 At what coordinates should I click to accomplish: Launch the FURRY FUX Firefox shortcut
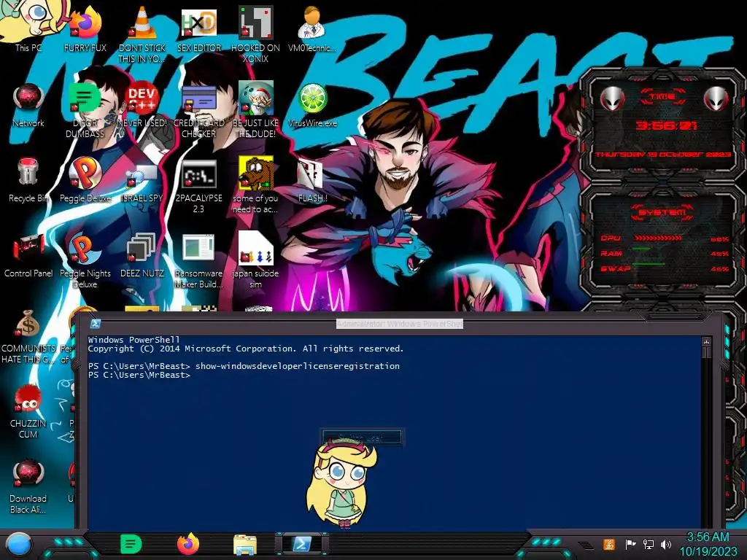(85, 28)
